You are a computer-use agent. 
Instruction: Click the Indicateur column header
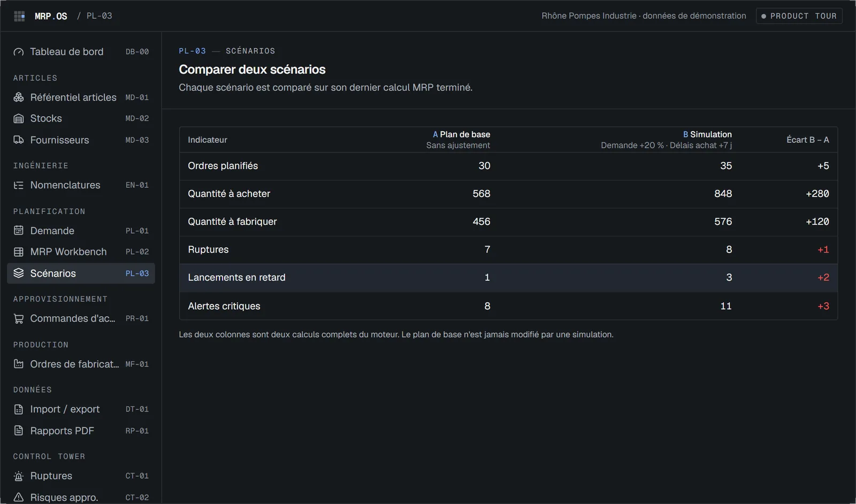click(x=208, y=140)
